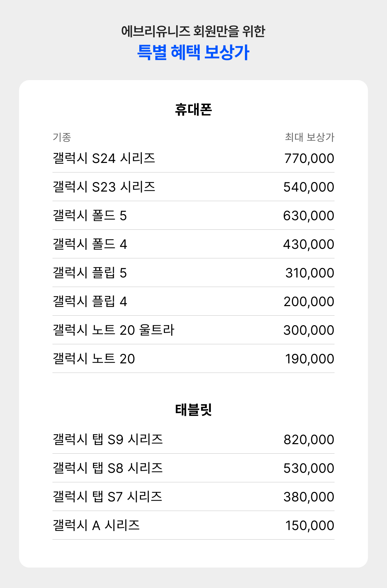The width and height of the screenshot is (387, 588).
Task: Select 갤럭시 탭 S8 시리즈 row
Action: pos(193,468)
